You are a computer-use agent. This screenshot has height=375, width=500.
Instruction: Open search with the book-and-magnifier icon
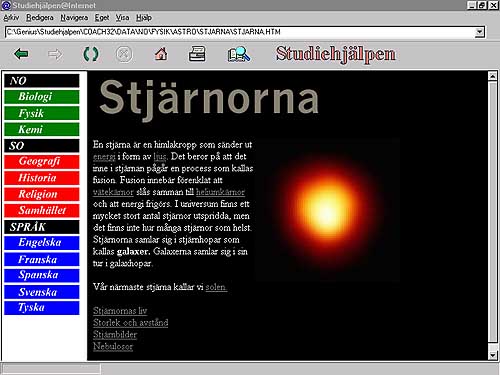coord(239,54)
